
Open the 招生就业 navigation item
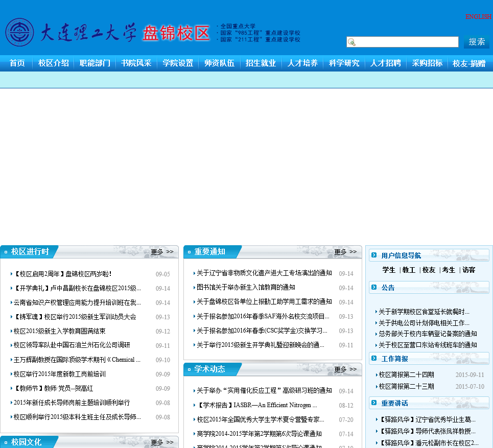[x=261, y=63]
